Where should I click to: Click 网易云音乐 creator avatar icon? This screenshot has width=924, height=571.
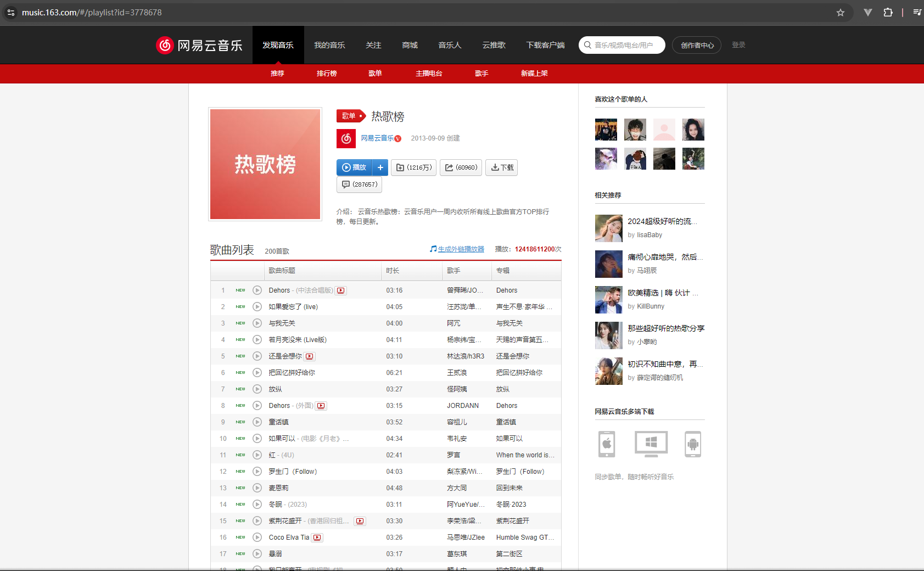click(346, 138)
